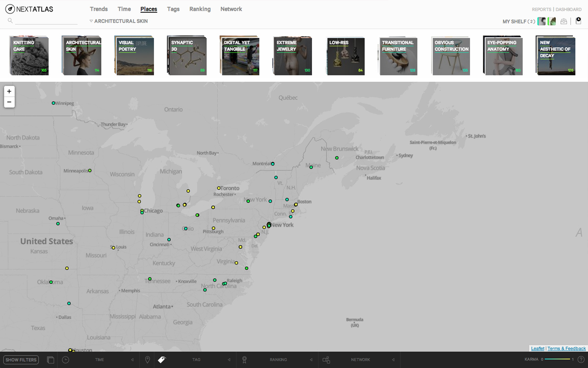Go to the Tags tab
This screenshot has height=368, width=588.
coord(173,9)
